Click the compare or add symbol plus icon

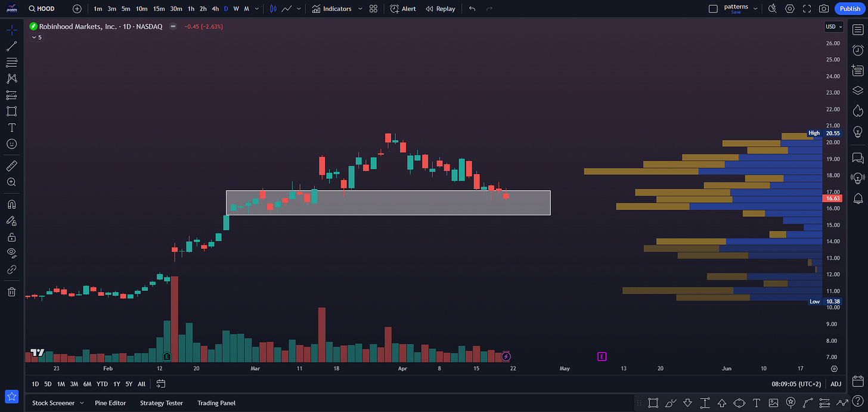click(77, 9)
